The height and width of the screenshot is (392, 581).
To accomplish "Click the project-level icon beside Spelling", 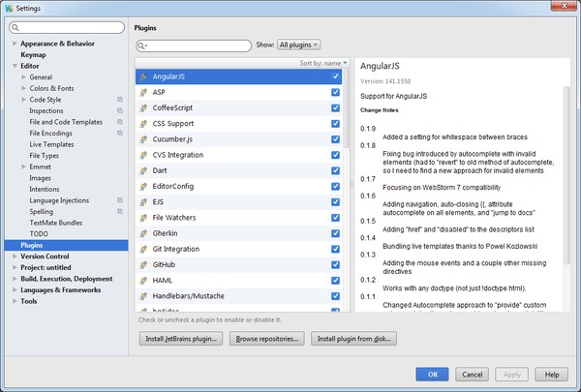I will pos(120,211).
